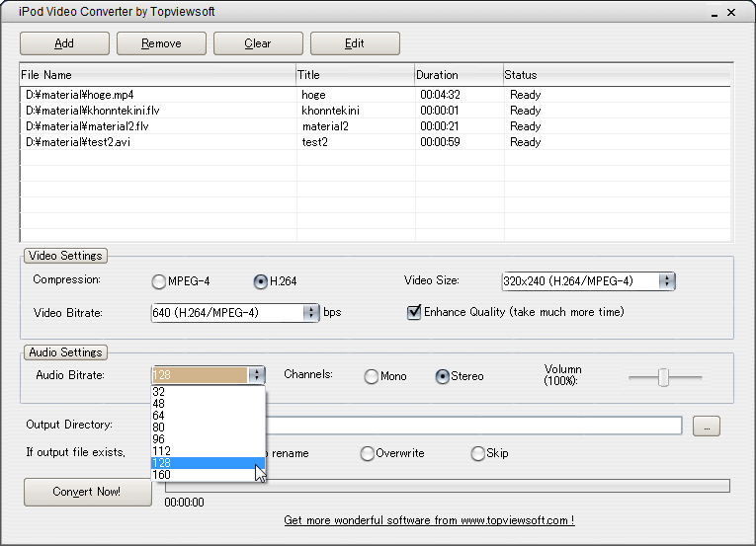Select the test2.avi file row
Screen dimensions: 756x546
coord(376,142)
